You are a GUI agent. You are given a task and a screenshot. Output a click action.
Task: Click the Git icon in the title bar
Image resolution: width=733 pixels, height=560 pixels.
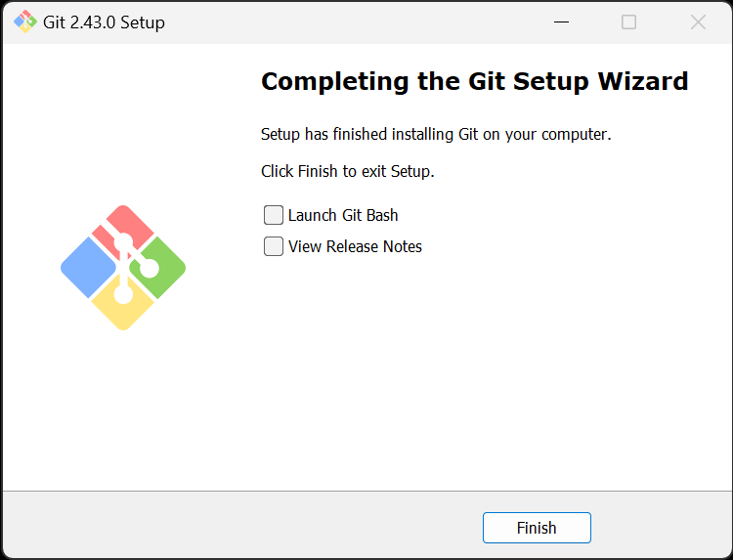coord(25,22)
